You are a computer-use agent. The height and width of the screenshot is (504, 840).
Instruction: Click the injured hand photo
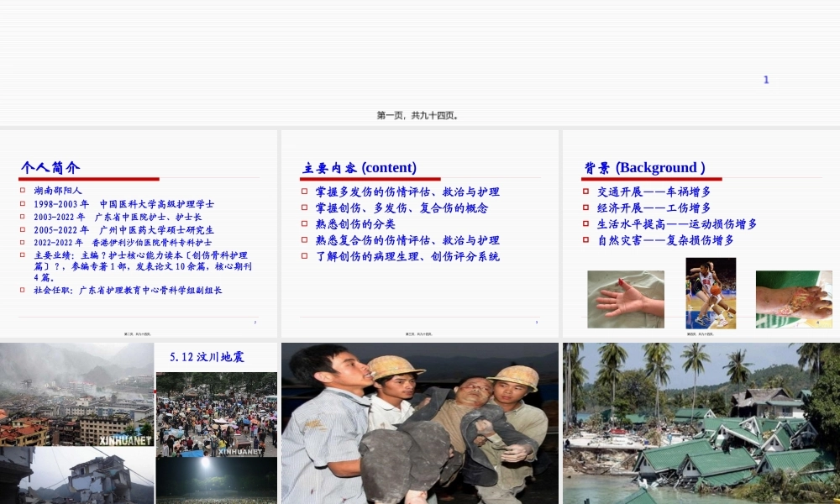point(626,298)
